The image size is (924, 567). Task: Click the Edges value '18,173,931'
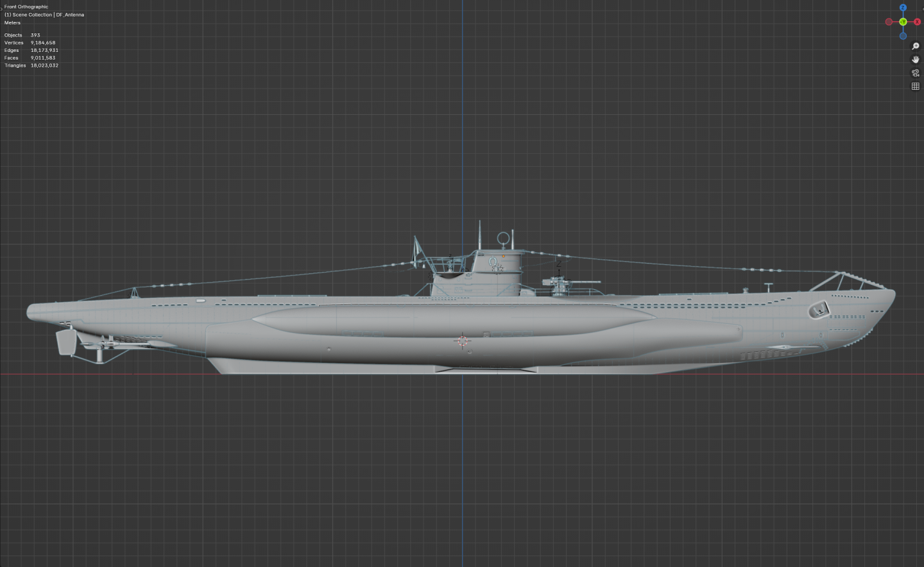coord(44,50)
